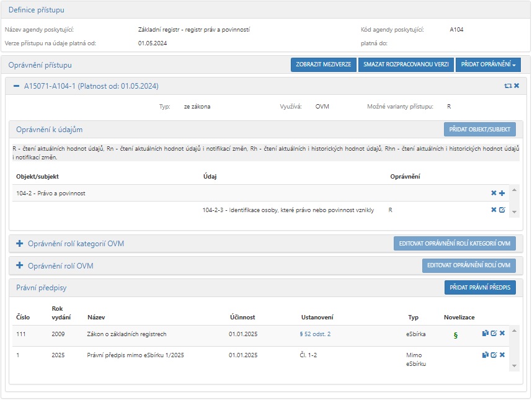The image size is (532, 400).
Task: Click the retweet-style swap icon in A15071-A104-1 header
Action: (508, 86)
